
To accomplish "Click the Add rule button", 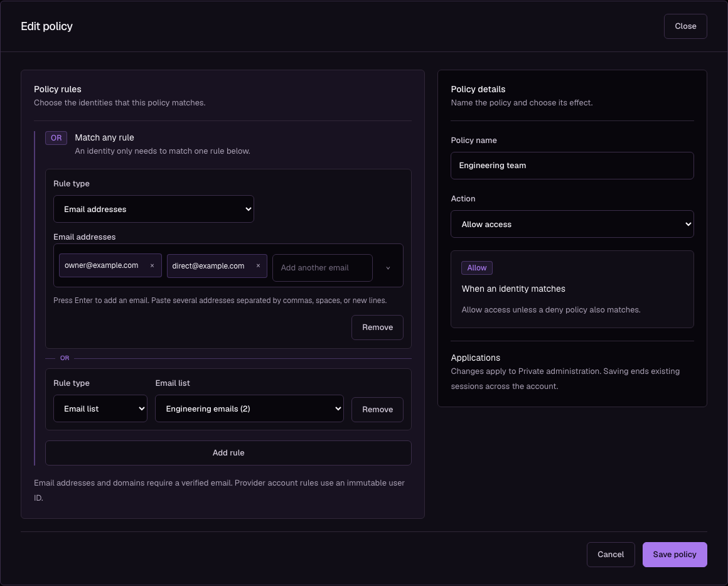I will pos(228,453).
